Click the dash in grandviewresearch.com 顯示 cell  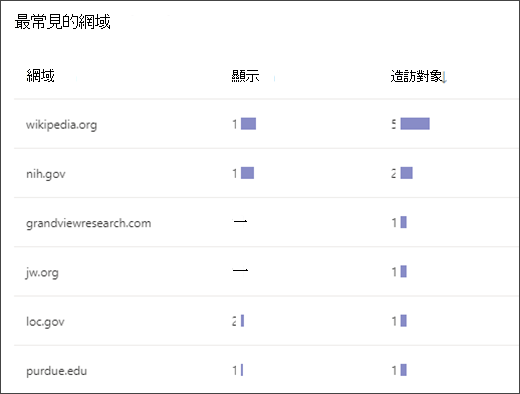(x=240, y=221)
